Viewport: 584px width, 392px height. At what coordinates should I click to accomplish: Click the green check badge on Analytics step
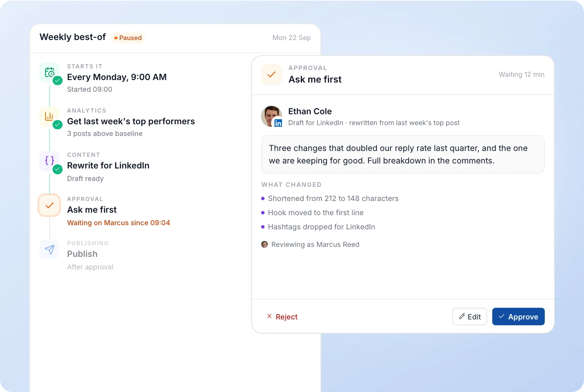(58, 125)
